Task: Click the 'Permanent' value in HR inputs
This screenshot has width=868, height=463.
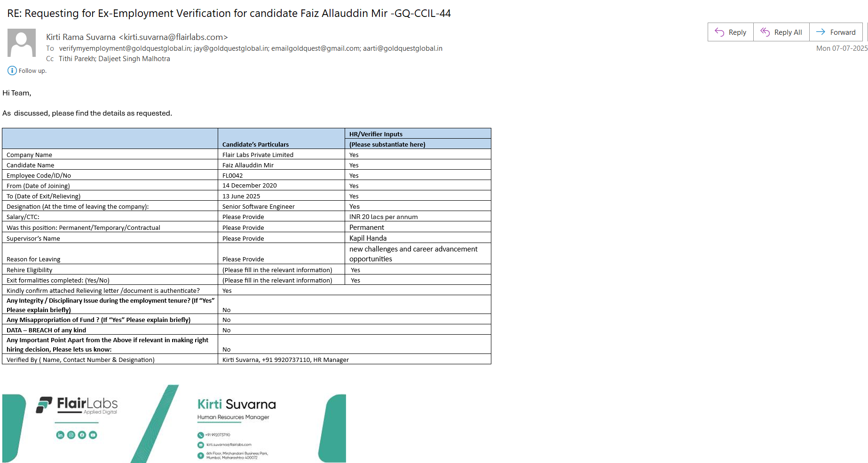Action: [367, 228]
